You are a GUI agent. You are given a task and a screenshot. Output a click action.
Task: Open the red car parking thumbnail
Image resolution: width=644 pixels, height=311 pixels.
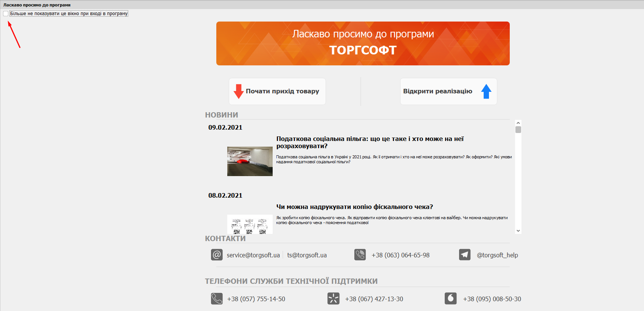point(250,161)
